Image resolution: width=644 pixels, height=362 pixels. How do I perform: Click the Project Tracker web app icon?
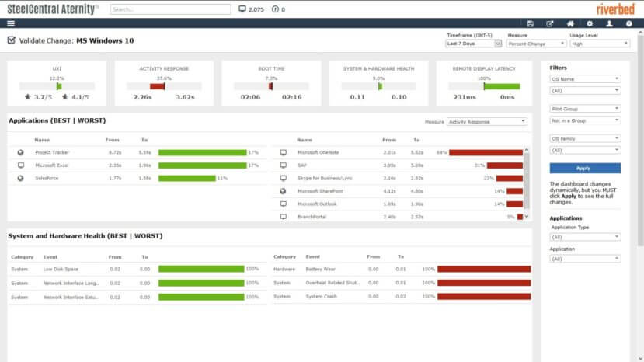[20, 152]
